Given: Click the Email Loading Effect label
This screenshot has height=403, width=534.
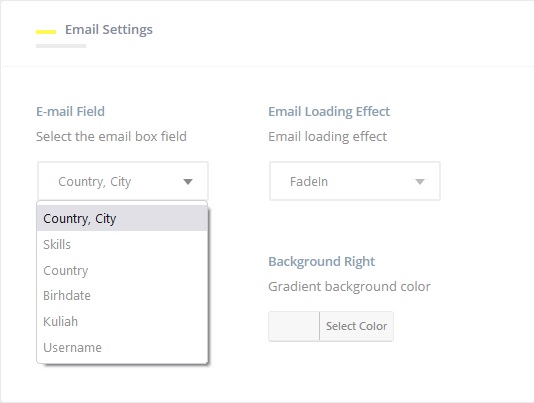Looking at the screenshot, I should (x=329, y=112).
